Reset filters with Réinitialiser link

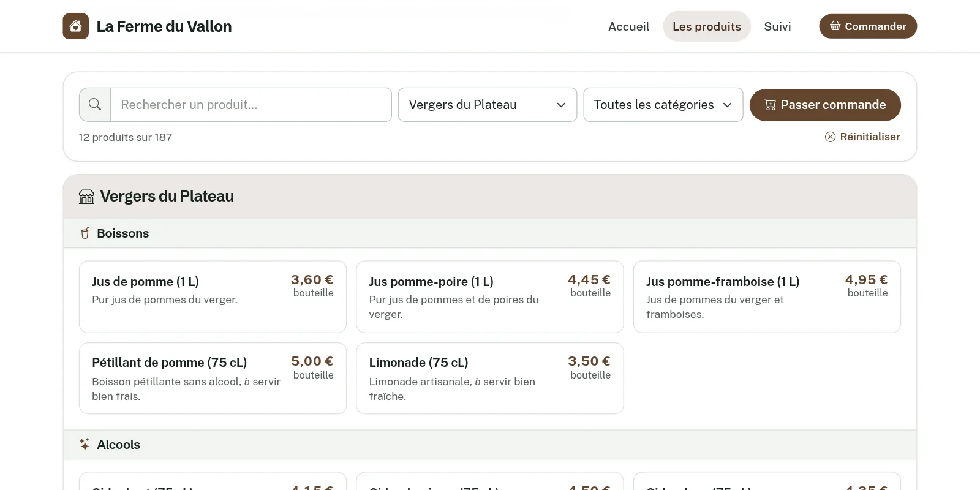click(x=862, y=137)
